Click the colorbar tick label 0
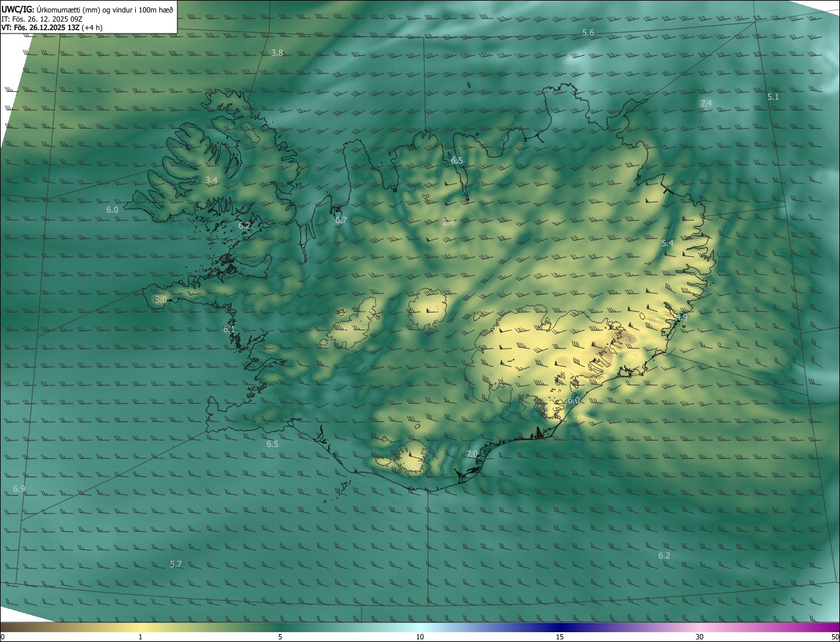 point(2,637)
